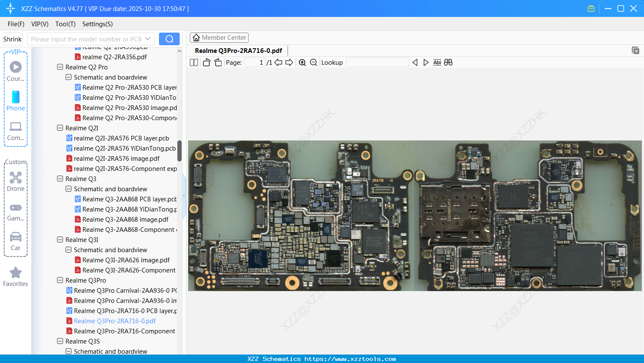Toggle the dual-page view icon
Screen dimensions: 644x363
click(194, 63)
